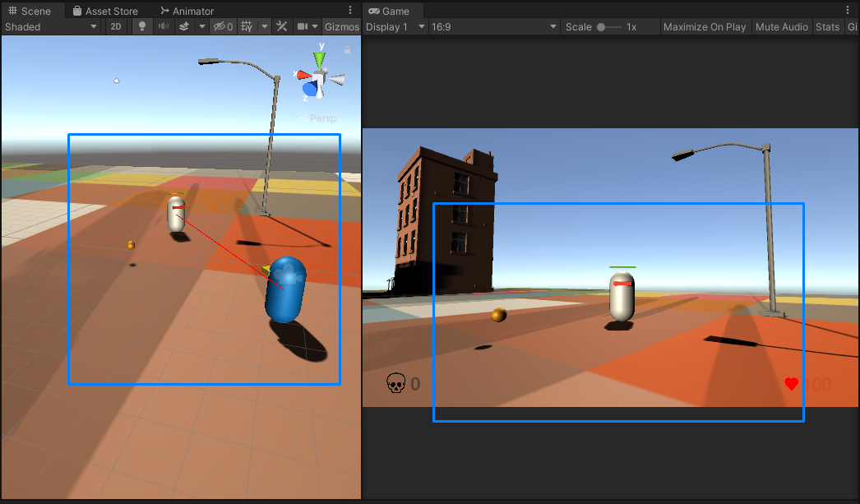Open the Shaded draw mode dropdown
This screenshot has width=860, height=504.
51,26
